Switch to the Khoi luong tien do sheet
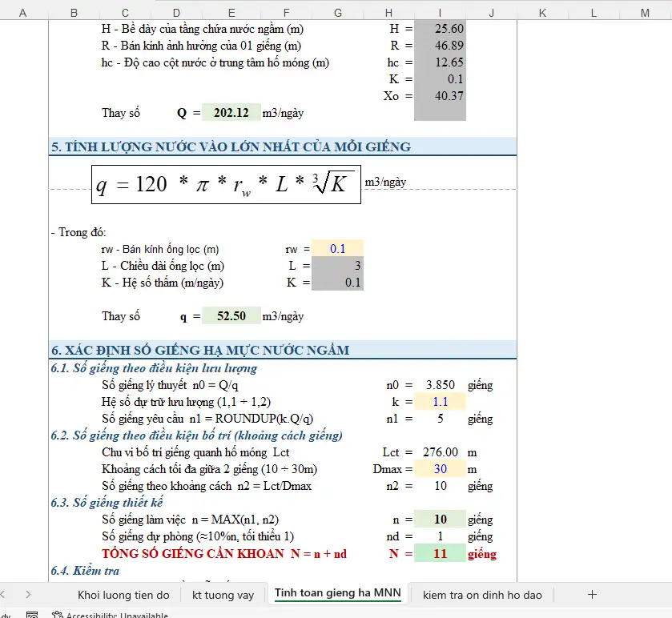Image resolution: width=672 pixels, height=618 pixels. point(123,595)
